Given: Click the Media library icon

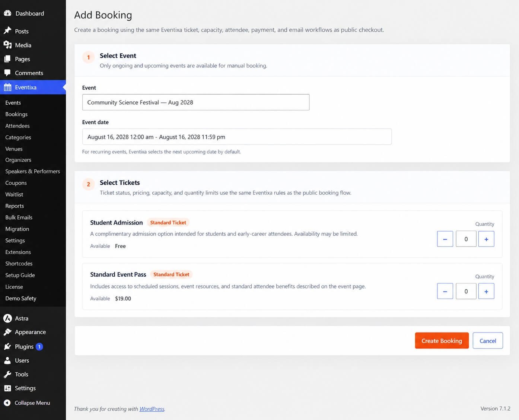Looking at the screenshot, I should (x=7, y=45).
